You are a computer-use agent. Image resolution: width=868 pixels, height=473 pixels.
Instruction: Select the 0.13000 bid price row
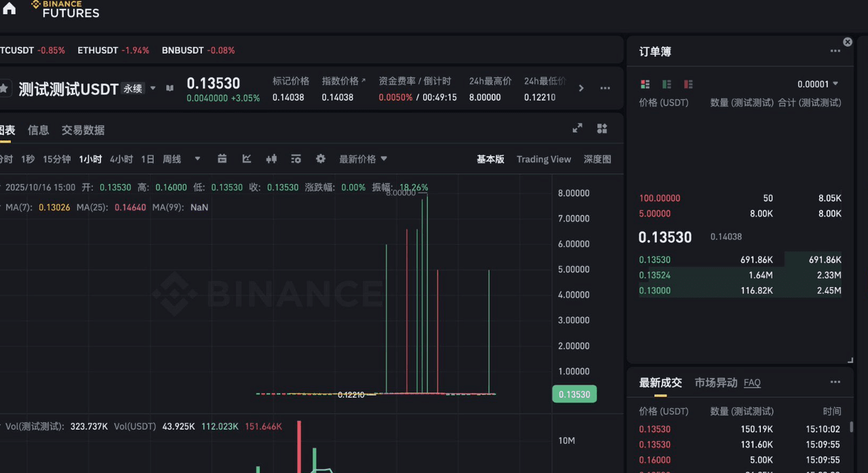click(740, 290)
